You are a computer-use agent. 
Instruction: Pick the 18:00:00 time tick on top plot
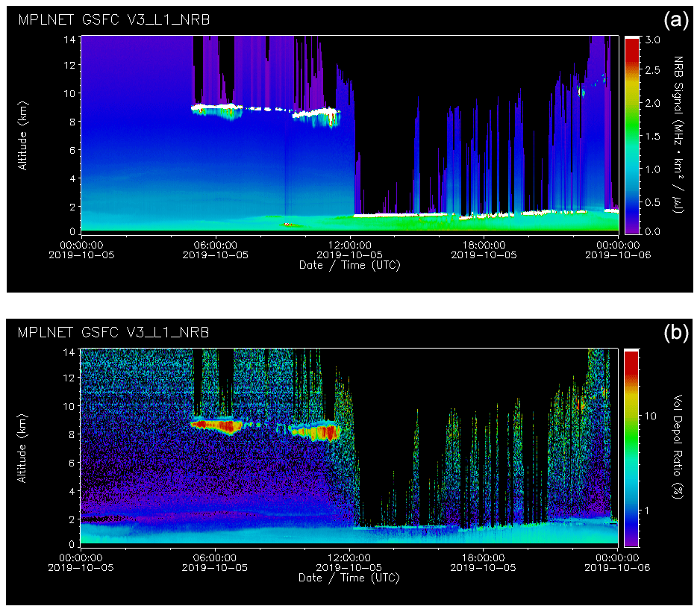484,244
